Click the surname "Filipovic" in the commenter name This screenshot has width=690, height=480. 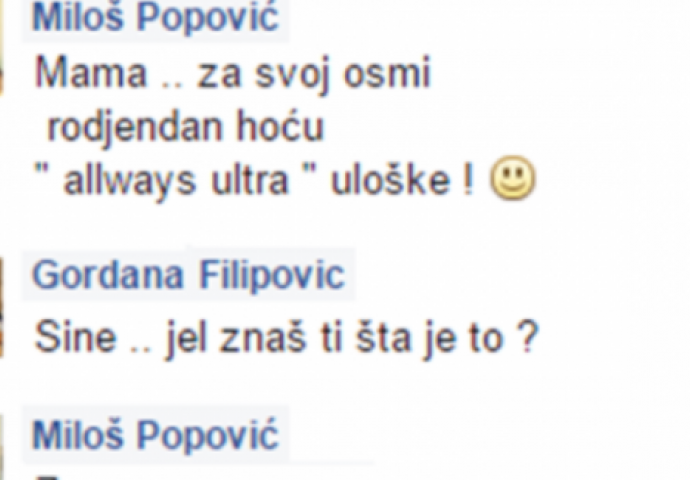pyautogui.click(x=272, y=275)
